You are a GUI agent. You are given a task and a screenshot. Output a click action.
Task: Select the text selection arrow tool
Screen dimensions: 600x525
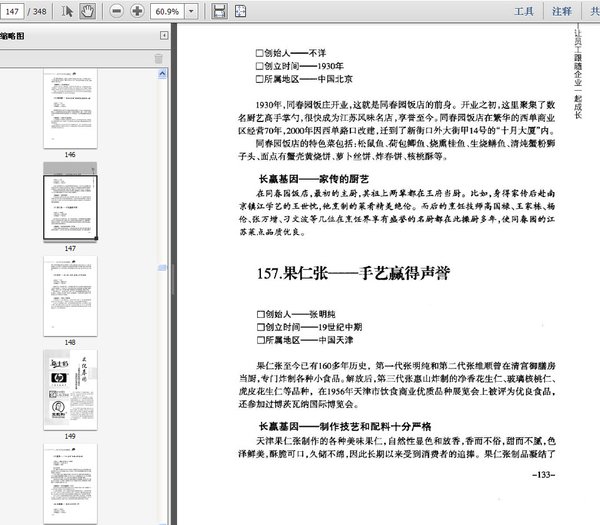coord(67,11)
